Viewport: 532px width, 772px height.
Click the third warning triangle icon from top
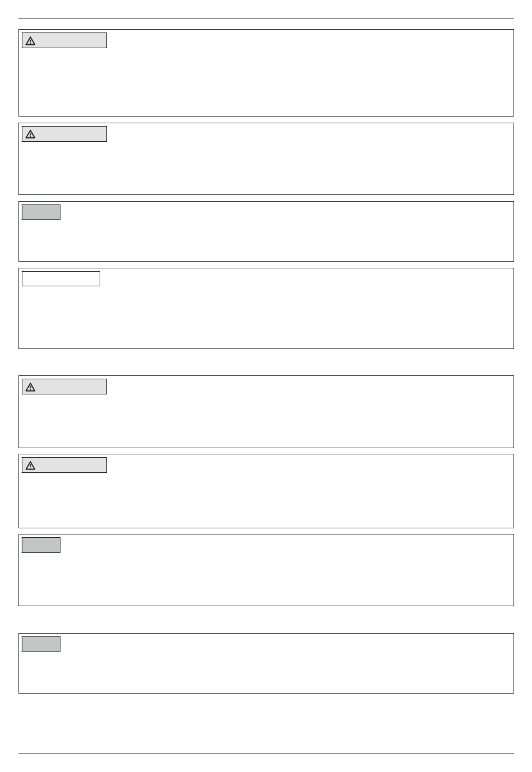(x=30, y=387)
